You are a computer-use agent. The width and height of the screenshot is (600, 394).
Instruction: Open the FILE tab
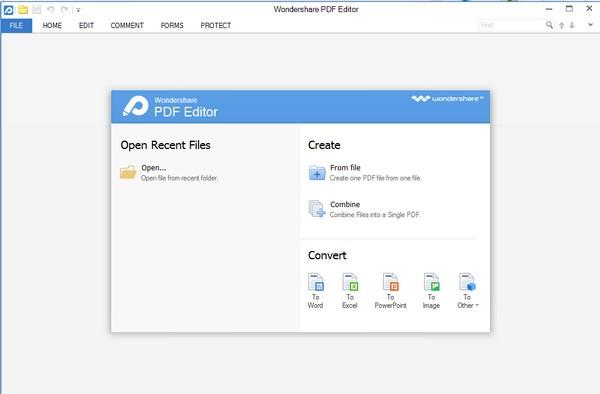[16, 25]
